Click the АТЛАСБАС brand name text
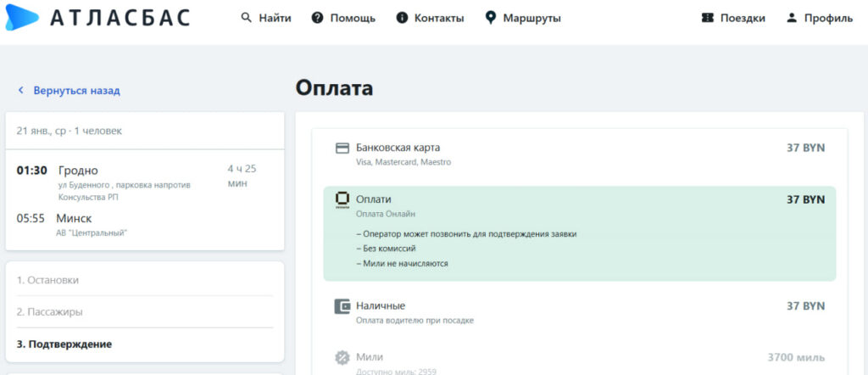 (120, 18)
